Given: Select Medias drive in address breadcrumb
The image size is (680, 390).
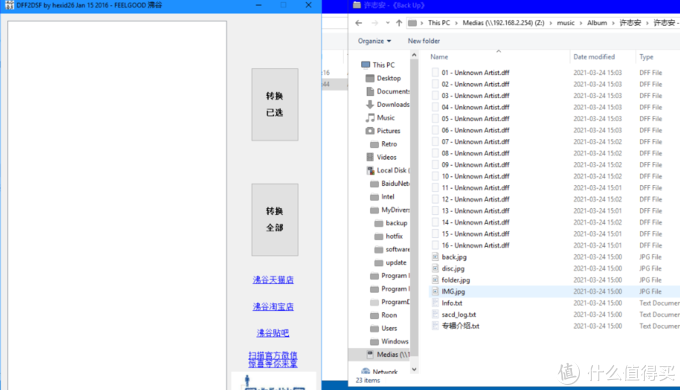Looking at the screenshot, I should [503, 23].
